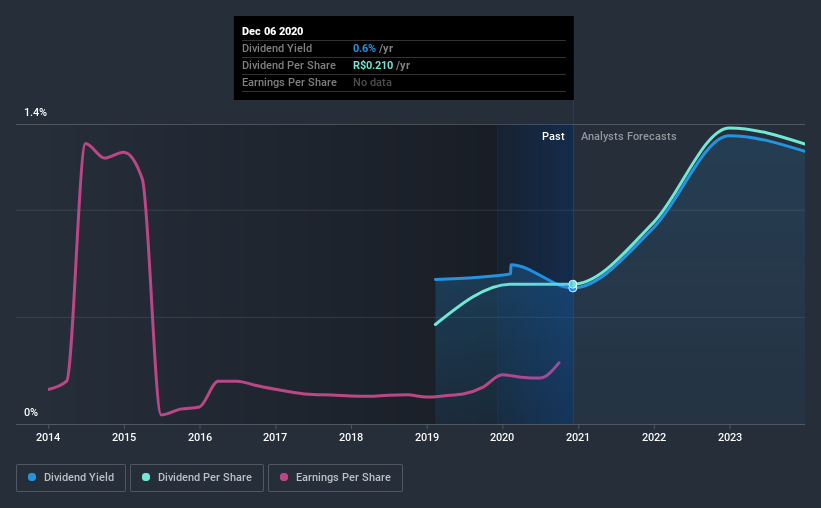The width and height of the screenshot is (821, 508).
Task: Click the 'Past' label on the chart
Action: (x=553, y=136)
